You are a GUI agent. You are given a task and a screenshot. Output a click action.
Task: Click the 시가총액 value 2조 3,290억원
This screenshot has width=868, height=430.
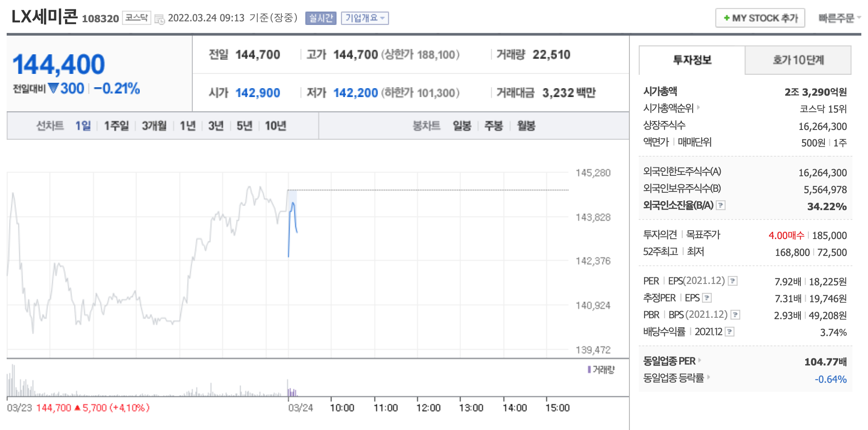pyautogui.click(x=815, y=92)
